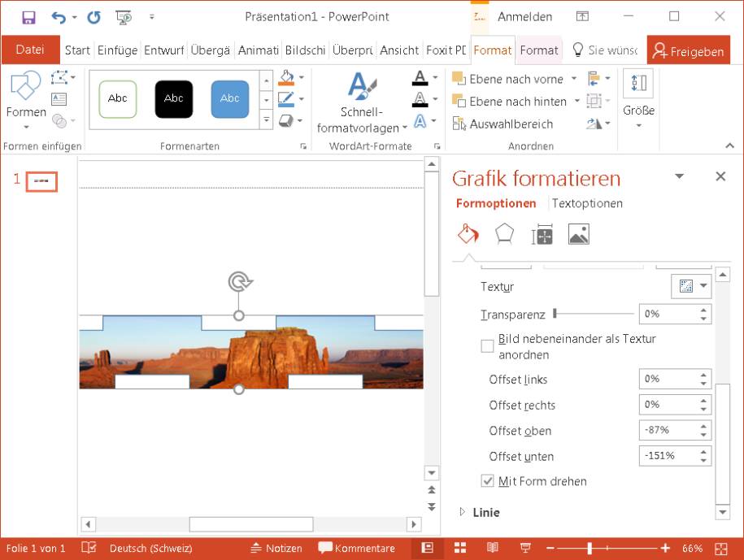Click the Undo arrow icon
744x560 pixels.
click(59, 17)
